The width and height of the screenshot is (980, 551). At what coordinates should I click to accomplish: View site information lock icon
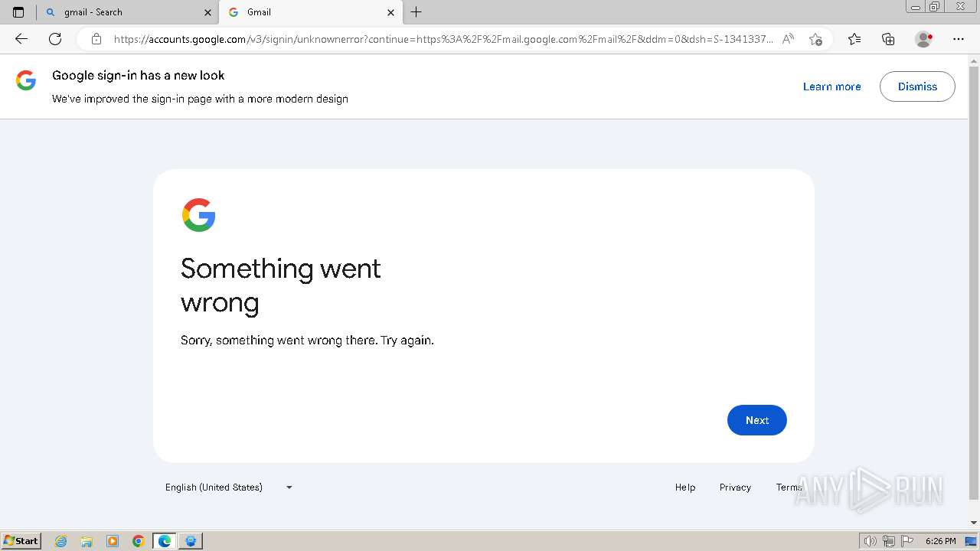click(x=96, y=39)
